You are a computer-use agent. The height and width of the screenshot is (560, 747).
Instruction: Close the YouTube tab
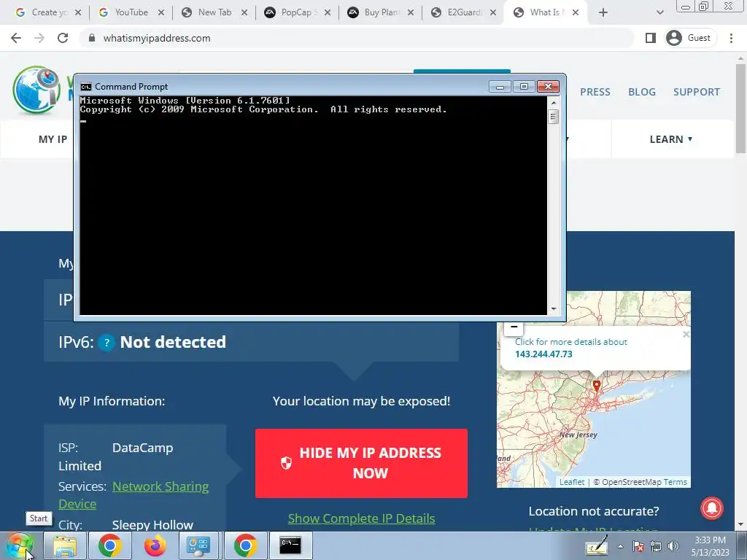pyautogui.click(x=161, y=12)
